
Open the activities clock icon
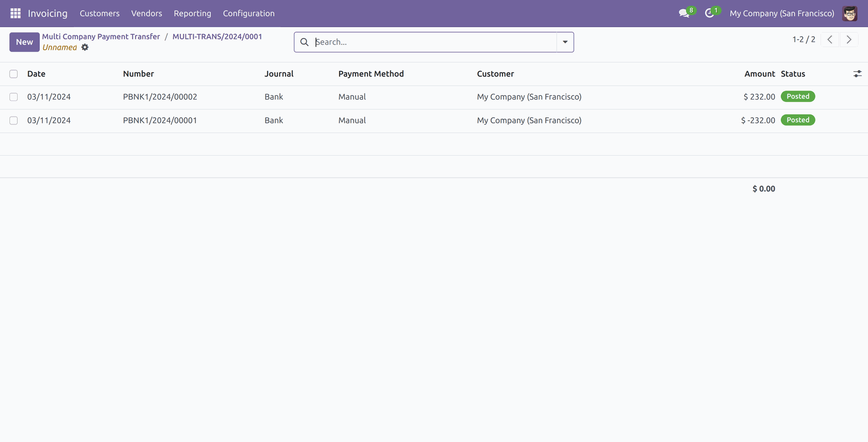click(709, 14)
